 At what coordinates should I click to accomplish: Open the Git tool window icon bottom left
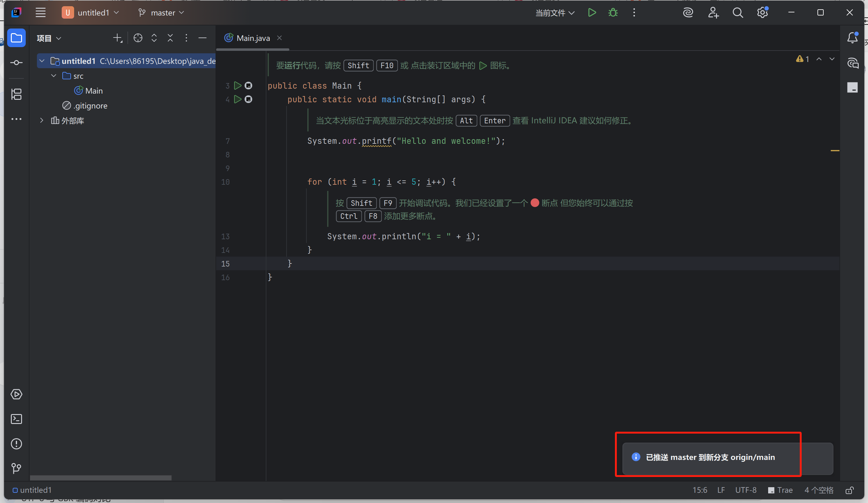click(x=16, y=468)
